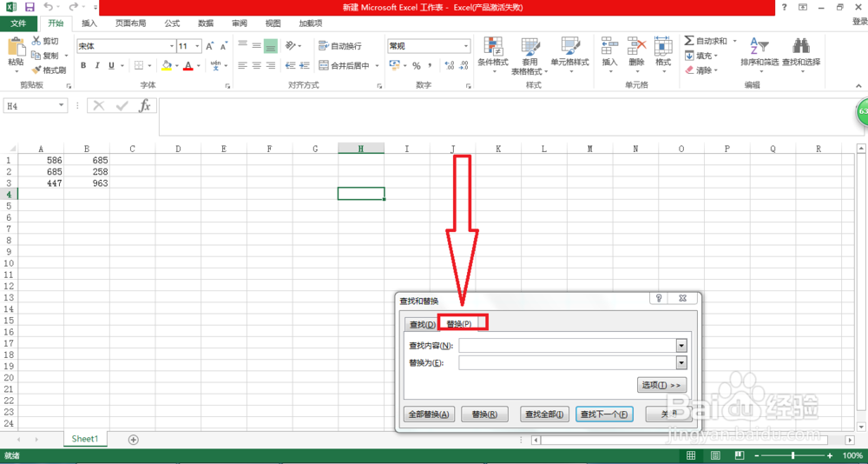Screen dimensions: 868x464
Task: Open the Replace with history dropdown arrow
Action: point(681,362)
